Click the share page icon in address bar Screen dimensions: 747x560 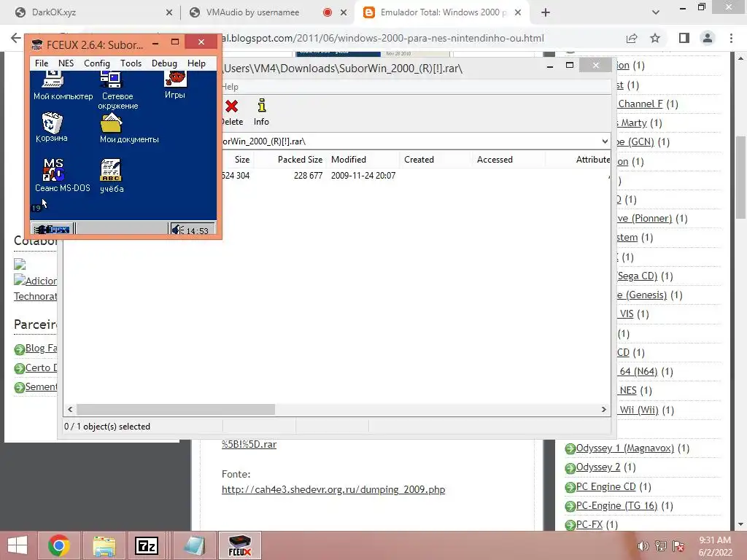(632, 38)
